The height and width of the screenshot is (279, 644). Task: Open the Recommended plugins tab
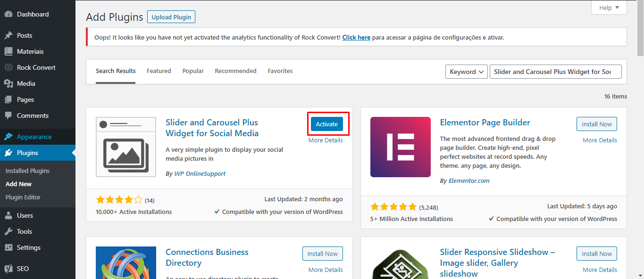point(236,71)
